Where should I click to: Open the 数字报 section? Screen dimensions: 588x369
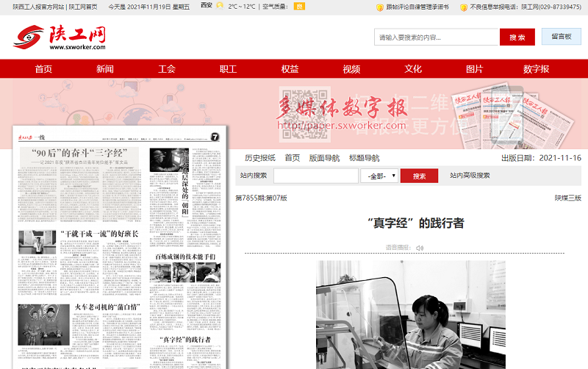coord(537,69)
